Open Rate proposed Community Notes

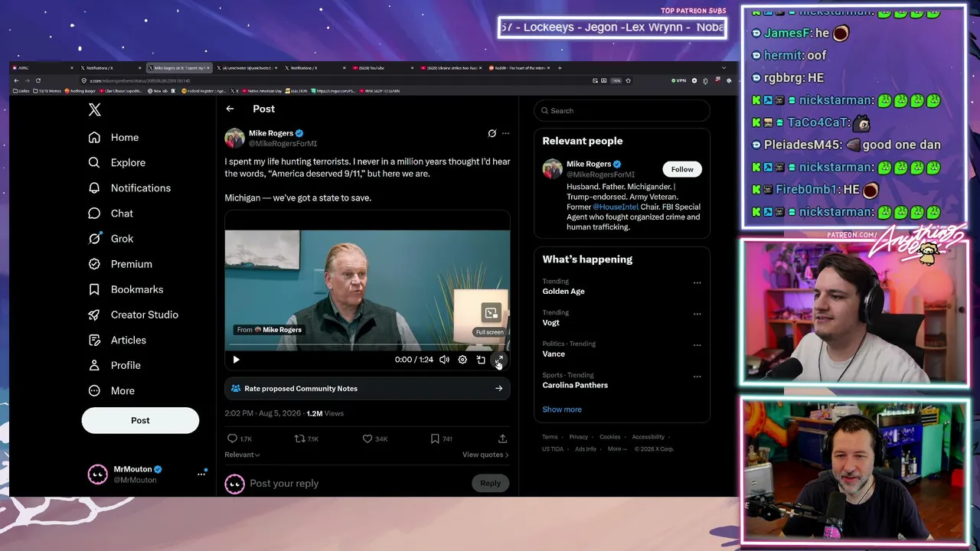pyautogui.click(x=367, y=389)
